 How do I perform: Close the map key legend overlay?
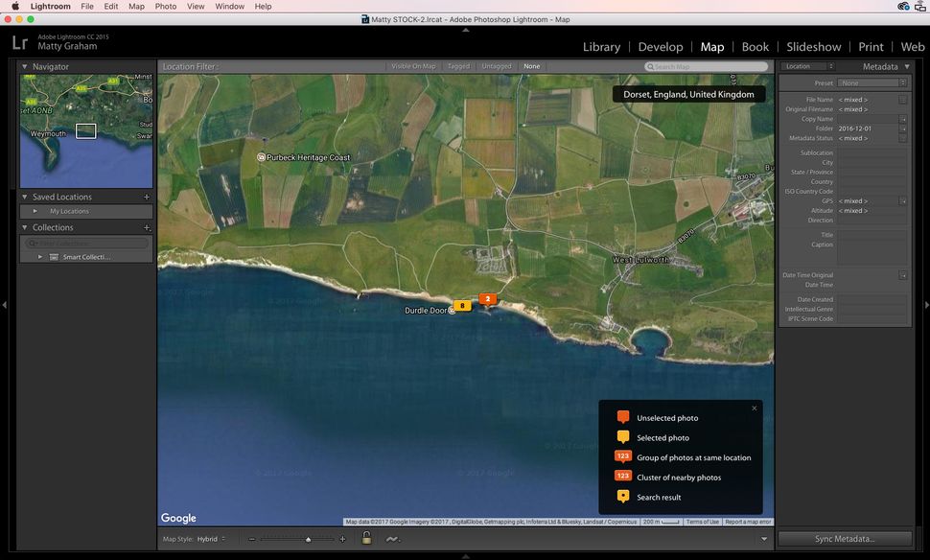754,408
